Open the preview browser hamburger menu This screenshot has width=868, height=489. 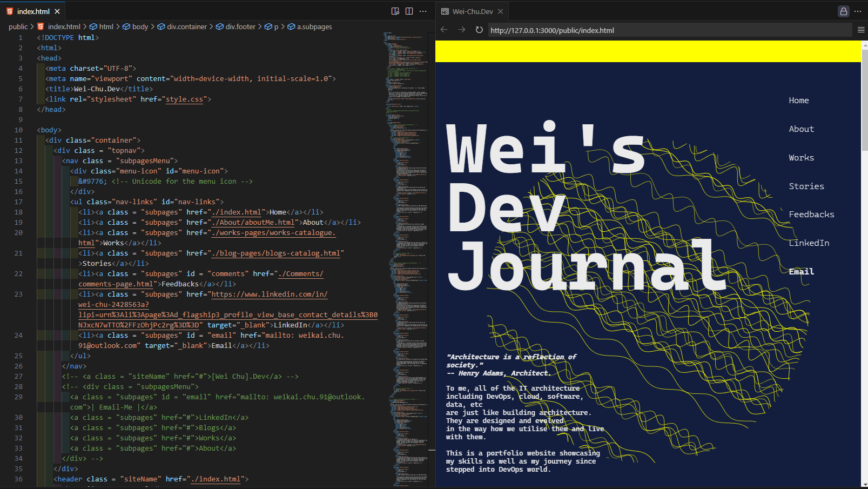tap(861, 30)
